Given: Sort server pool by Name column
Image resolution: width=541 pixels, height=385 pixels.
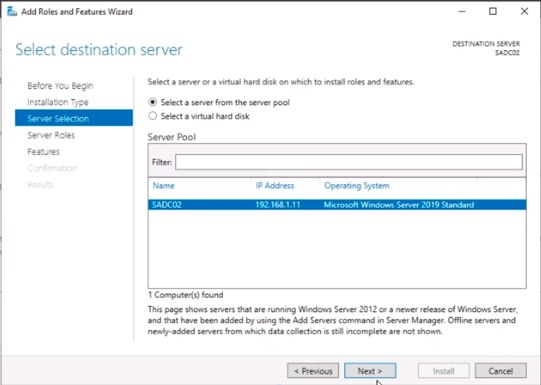Looking at the screenshot, I should pyautogui.click(x=163, y=186).
